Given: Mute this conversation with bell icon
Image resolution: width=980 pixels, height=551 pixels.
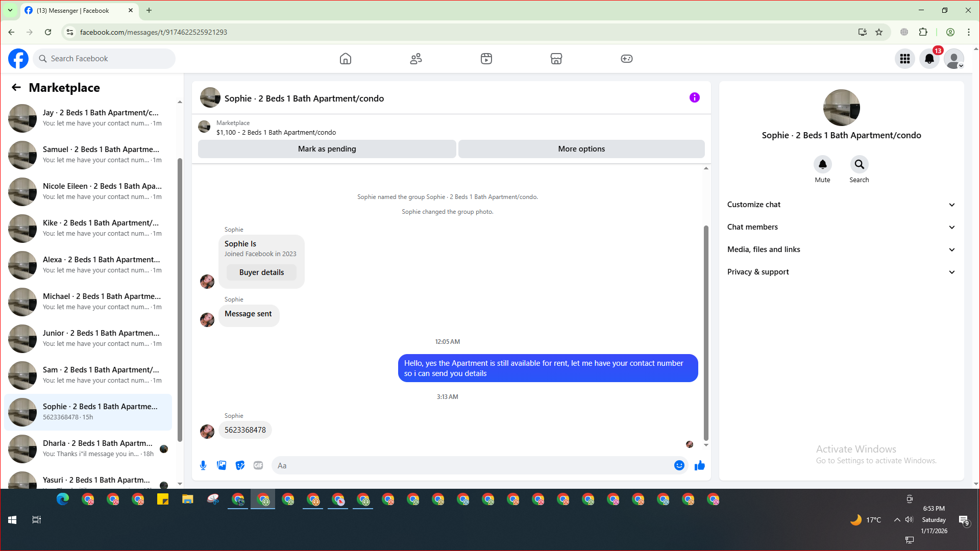Looking at the screenshot, I should [x=822, y=164].
